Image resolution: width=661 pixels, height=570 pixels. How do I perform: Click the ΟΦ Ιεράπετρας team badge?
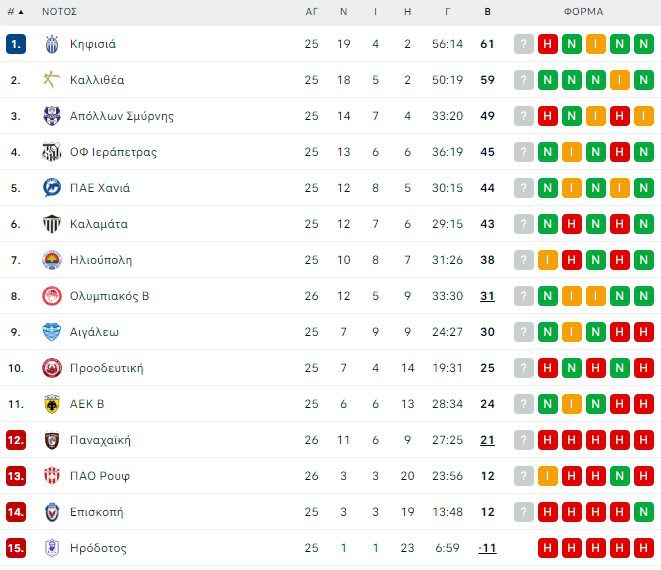click(52, 152)
